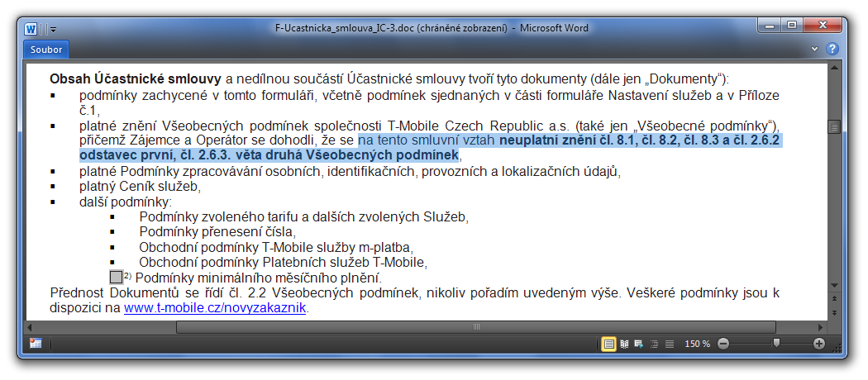Viewport: 868px width, 380px height.
Task: Click the line platný Ceník služeb
Action: pos(140,187)
